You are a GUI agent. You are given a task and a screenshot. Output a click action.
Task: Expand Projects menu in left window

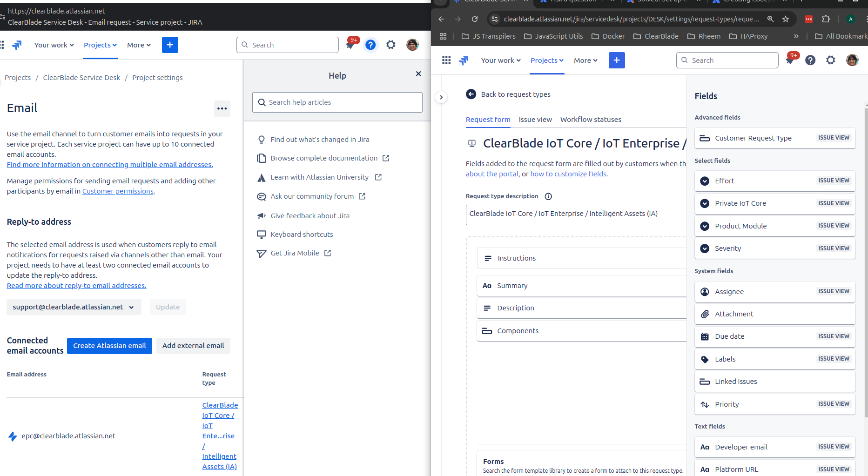[100, 45]
